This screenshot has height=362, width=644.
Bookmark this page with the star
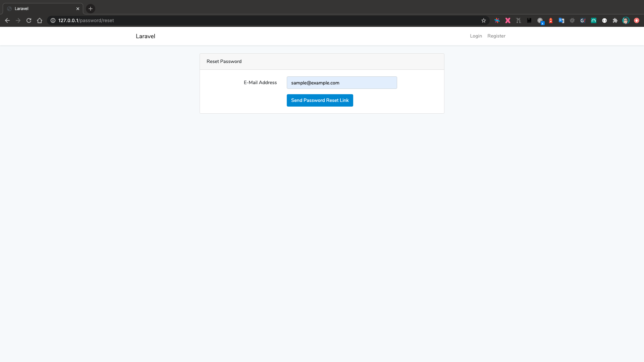(483, 20)
